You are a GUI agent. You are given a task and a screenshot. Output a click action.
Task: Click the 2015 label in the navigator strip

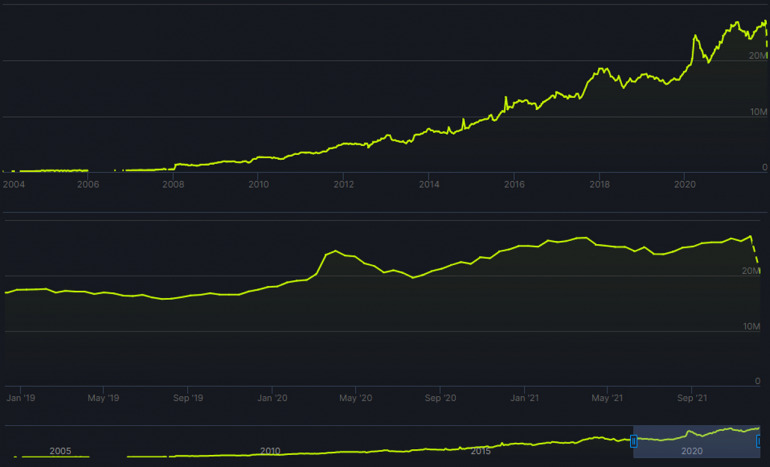[480, 451]
